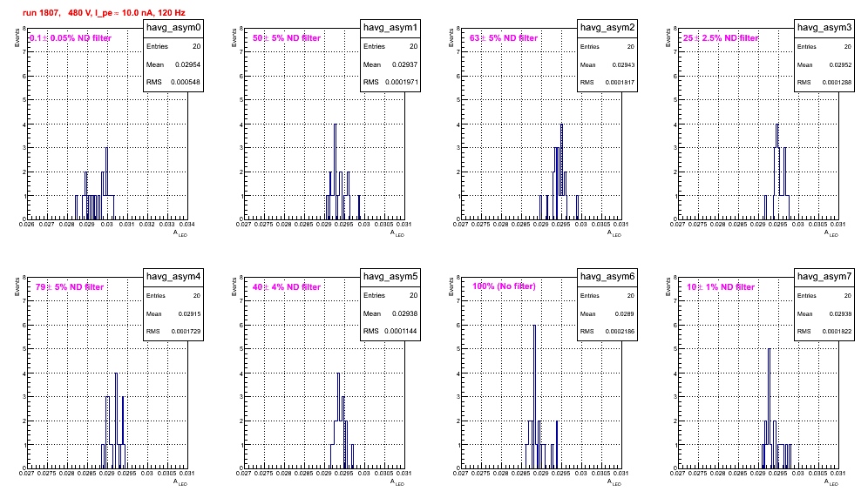Click Mean 0.02954 in havg_asym0 stats
868x498 pixels.
click(173, 64)
